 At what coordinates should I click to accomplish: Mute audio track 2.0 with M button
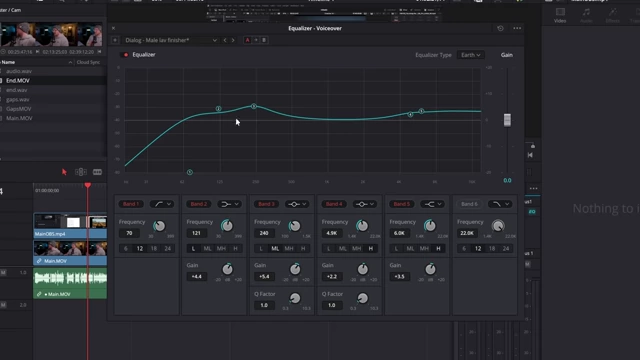[x=3, y=305]
